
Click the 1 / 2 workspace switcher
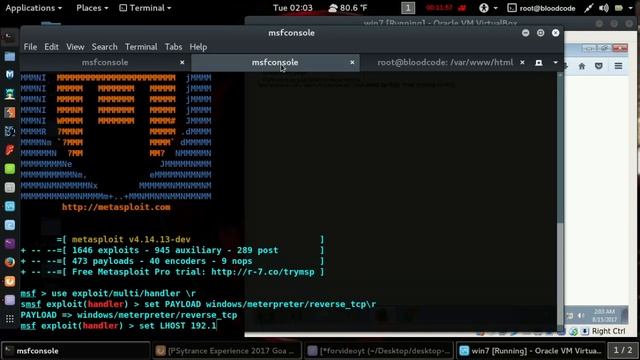(x=623, y=350)
